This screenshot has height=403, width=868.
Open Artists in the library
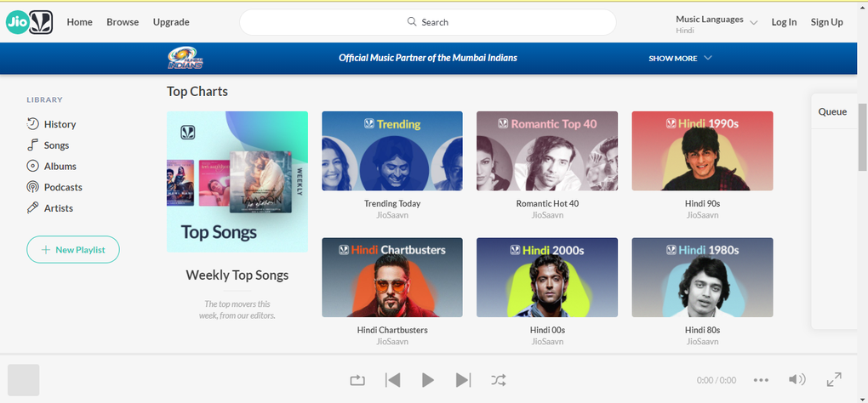point(50,208)
